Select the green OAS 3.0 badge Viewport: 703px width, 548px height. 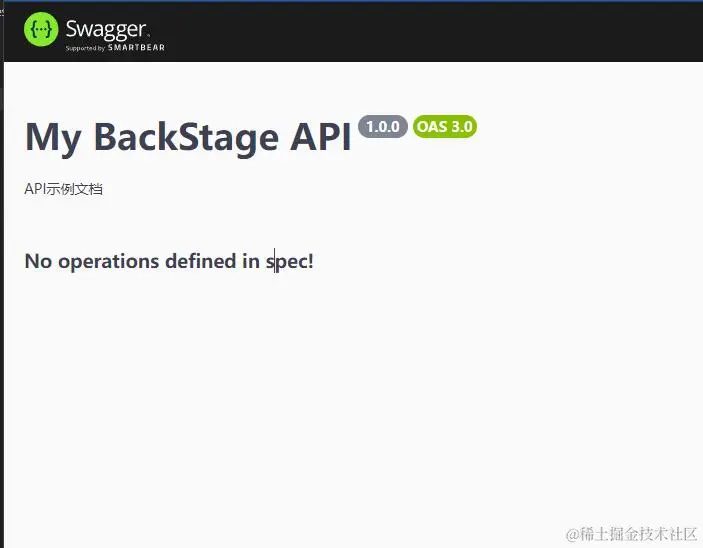(444, 126)
